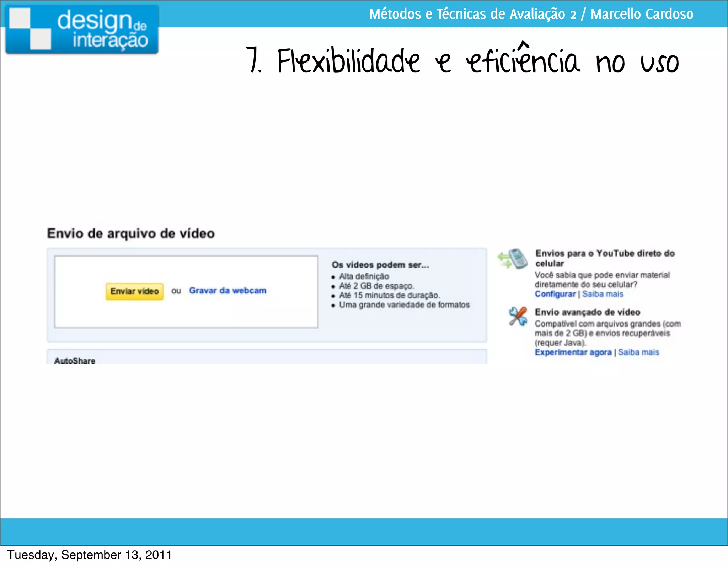Open Saiba mais next to Experimentar agora
The image size is (728, 566).
pos(638,352)
